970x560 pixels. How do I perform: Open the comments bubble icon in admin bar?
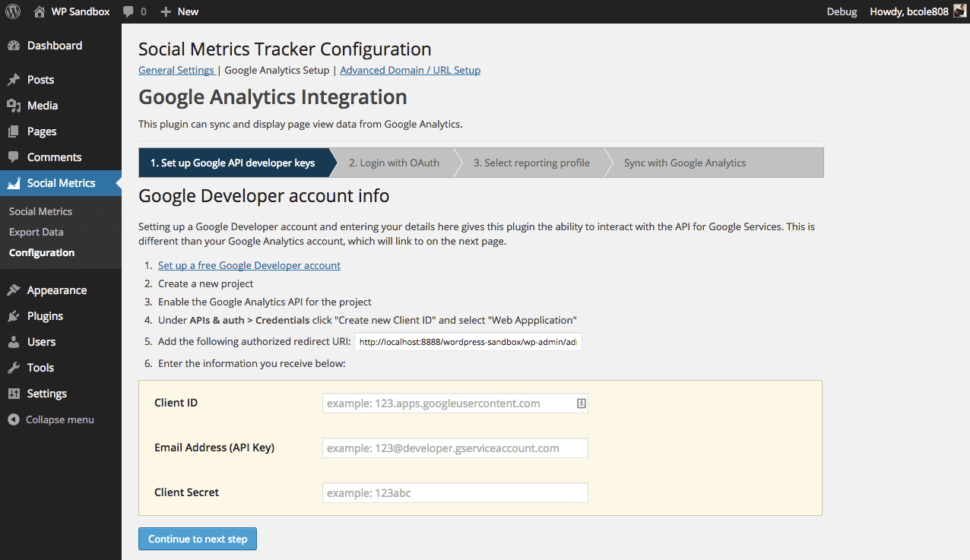128,11
